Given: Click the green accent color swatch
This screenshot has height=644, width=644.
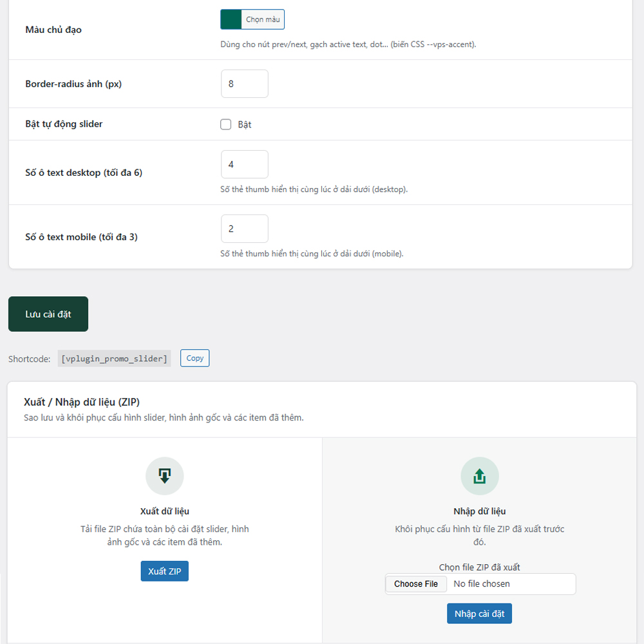Looking at the screenshot, I should [x=231, y=19].
